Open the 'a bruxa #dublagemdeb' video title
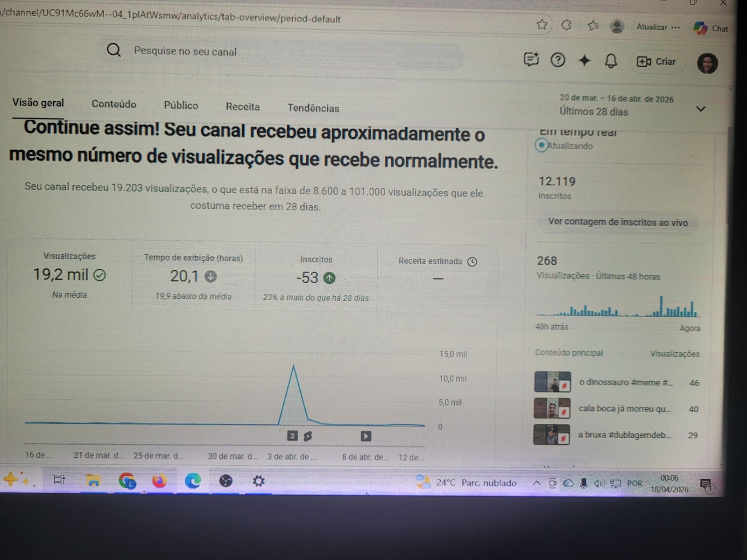The width and height of the screenshot is (747, 560). pyautogui.click(x=624, y=434)
